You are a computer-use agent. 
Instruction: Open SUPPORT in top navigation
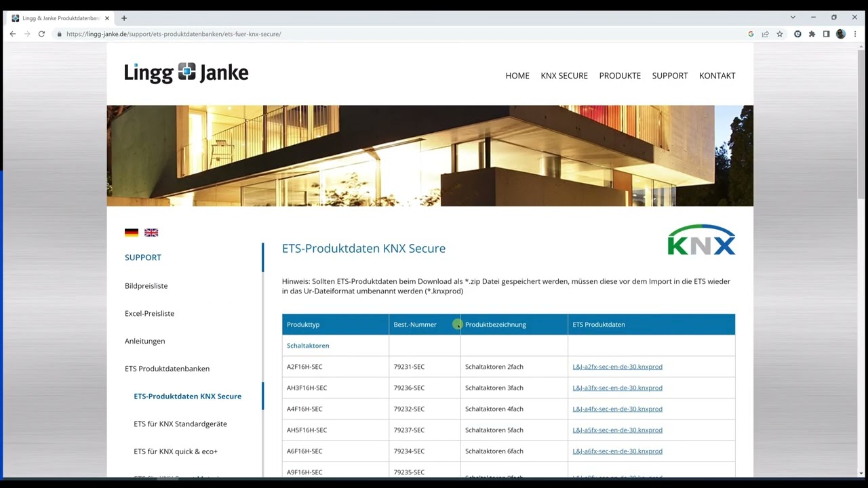point(670,76)
